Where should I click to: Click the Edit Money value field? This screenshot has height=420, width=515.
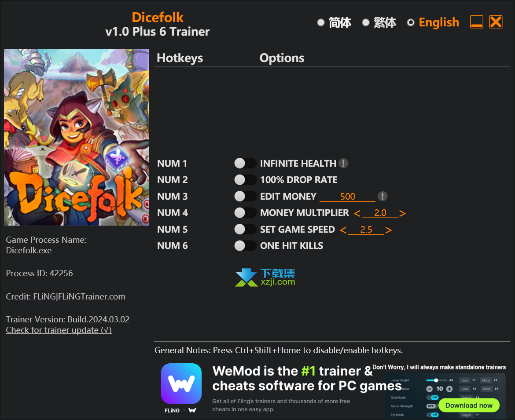pyautogui.click(x=347, y=196)
